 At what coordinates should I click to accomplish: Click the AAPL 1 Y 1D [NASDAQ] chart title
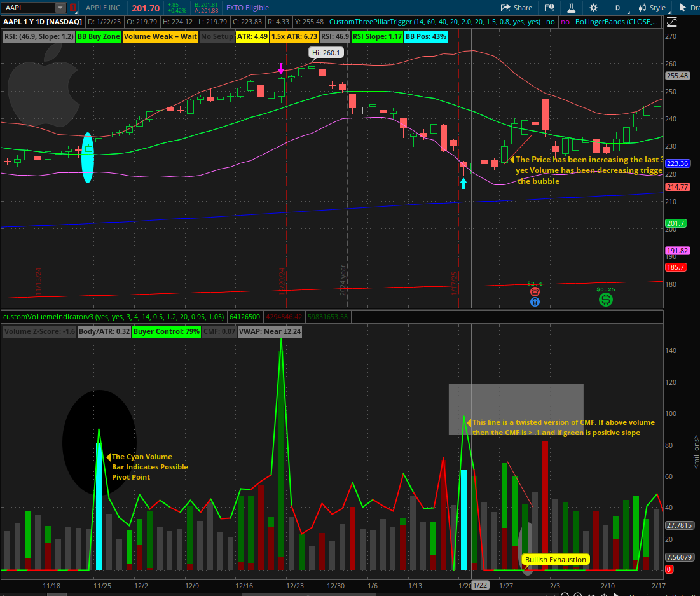coord(43,22)
